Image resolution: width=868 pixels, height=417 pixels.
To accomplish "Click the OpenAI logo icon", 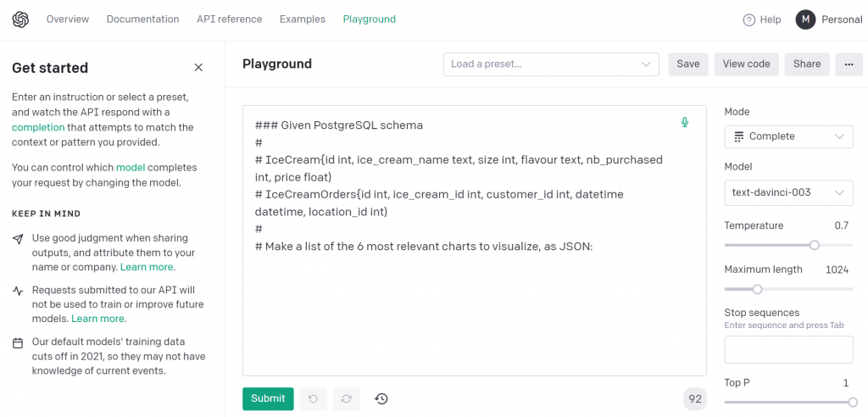I will pos(20,19).
